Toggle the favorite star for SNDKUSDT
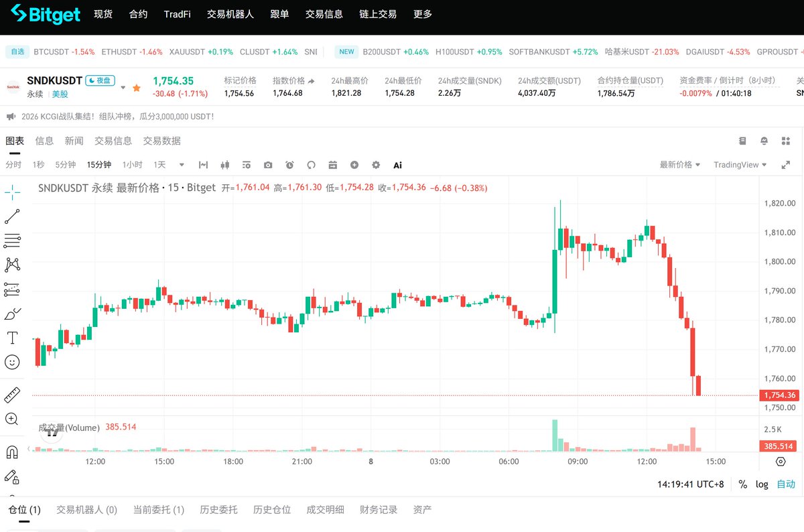This screenshot has height=532, width=804. [137, 87]
